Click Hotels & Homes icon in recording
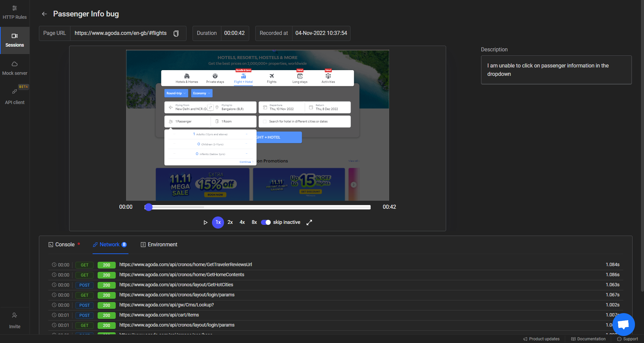 pos(187,78)
